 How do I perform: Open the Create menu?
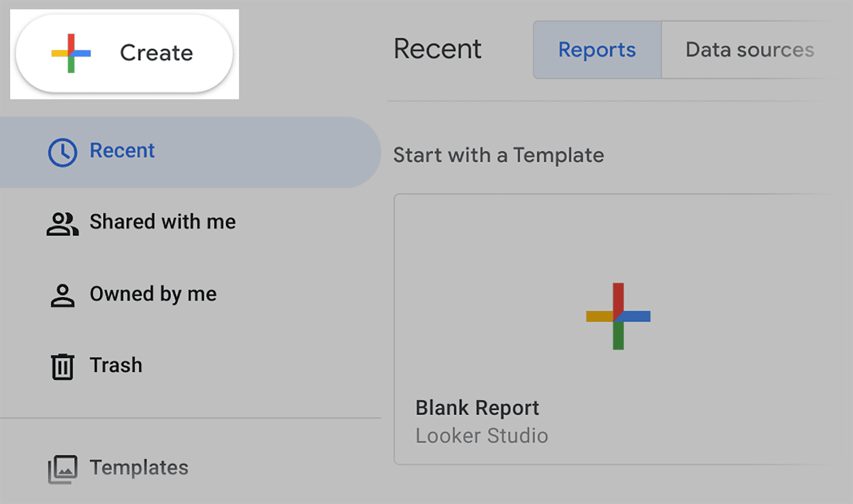pos(123,53)
